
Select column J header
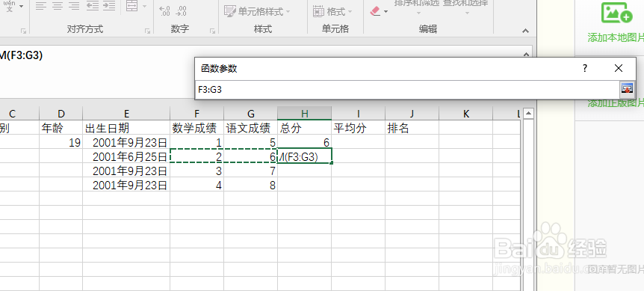[x=412, y=114]
